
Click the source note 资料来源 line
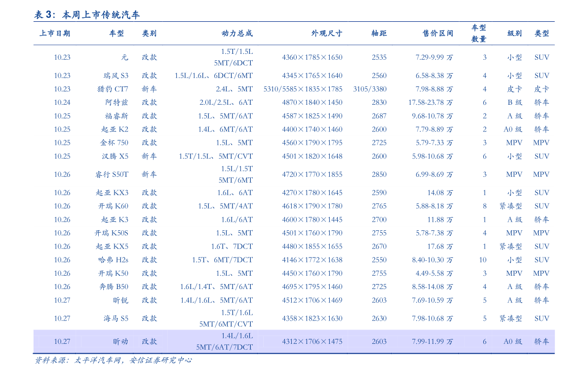(x=113, y=361)
